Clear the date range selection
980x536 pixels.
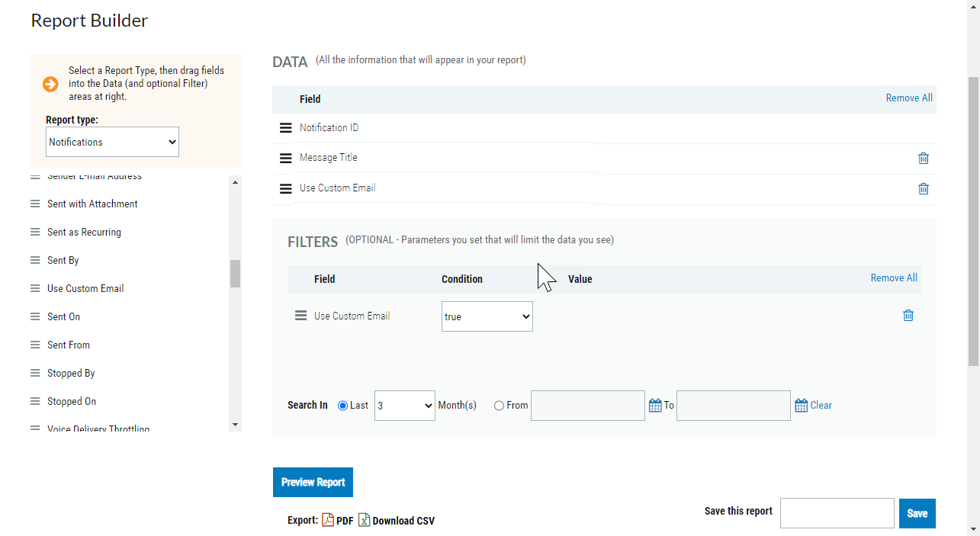click(821, 405)
